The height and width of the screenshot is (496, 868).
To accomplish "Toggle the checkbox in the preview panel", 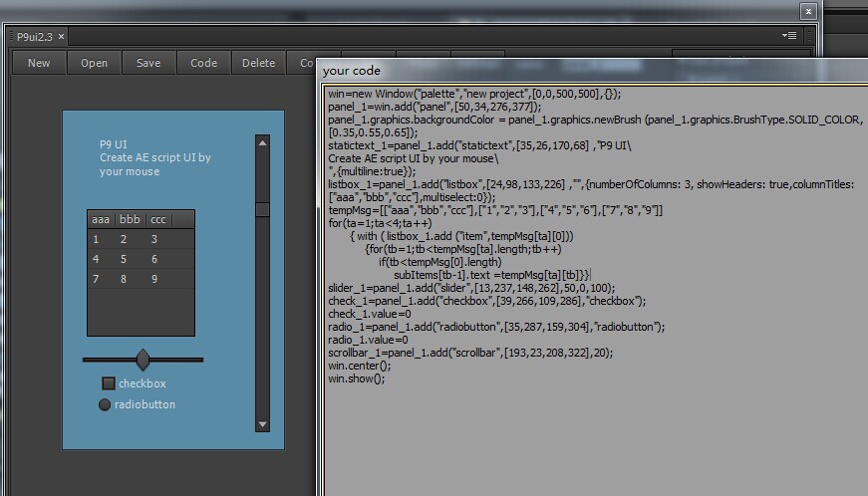I will point(109,383).
